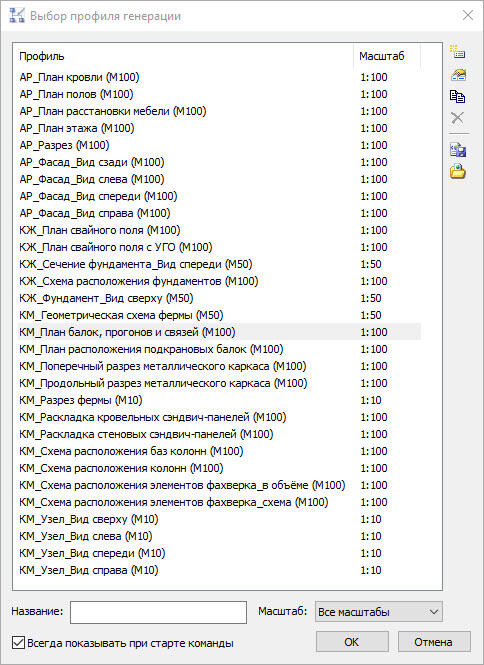The height and width of the screenshot is (665, 484).
Task: Close the profile selection dialog window
Action: [467, 16]
